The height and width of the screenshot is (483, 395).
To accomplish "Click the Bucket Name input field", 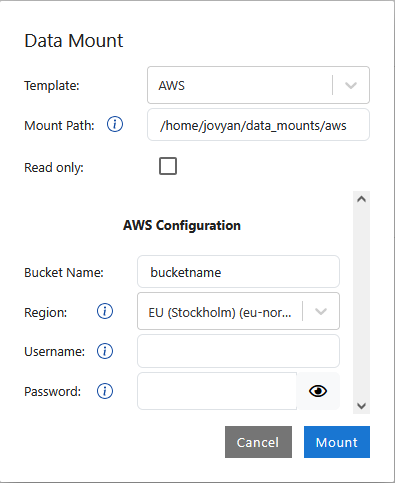I will pyautogui.click(x=238, y=272).
